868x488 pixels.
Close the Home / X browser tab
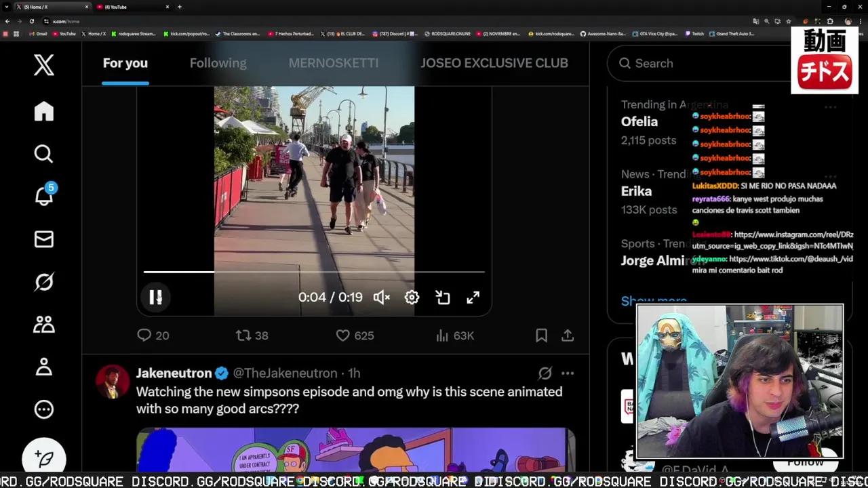tap(87, 7)
